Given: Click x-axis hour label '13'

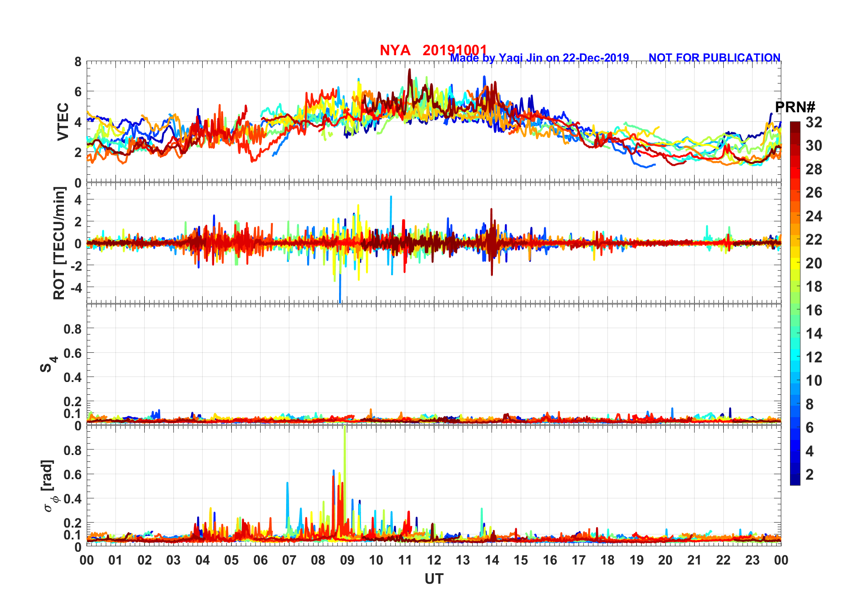Looking at the screenshot, I should (463, 560).
